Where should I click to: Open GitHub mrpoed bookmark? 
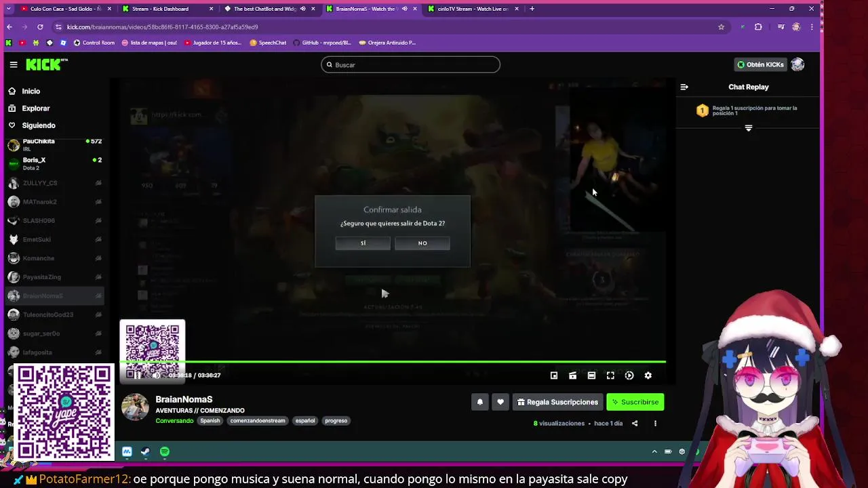pos(322,43)
